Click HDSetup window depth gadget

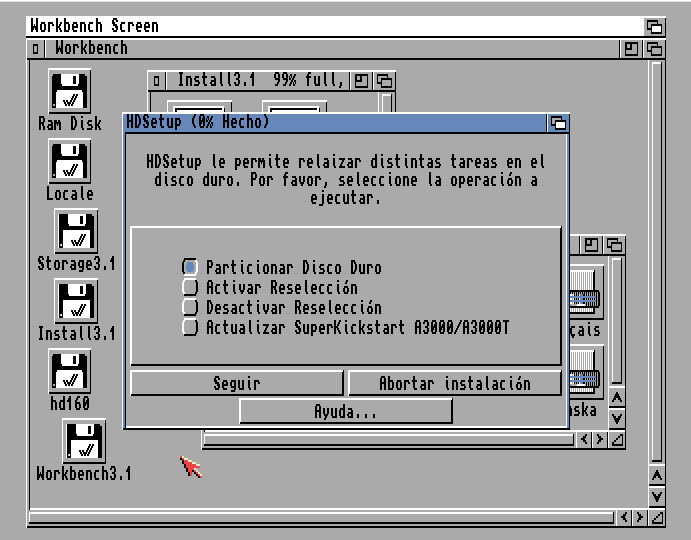tap(558, 123)
